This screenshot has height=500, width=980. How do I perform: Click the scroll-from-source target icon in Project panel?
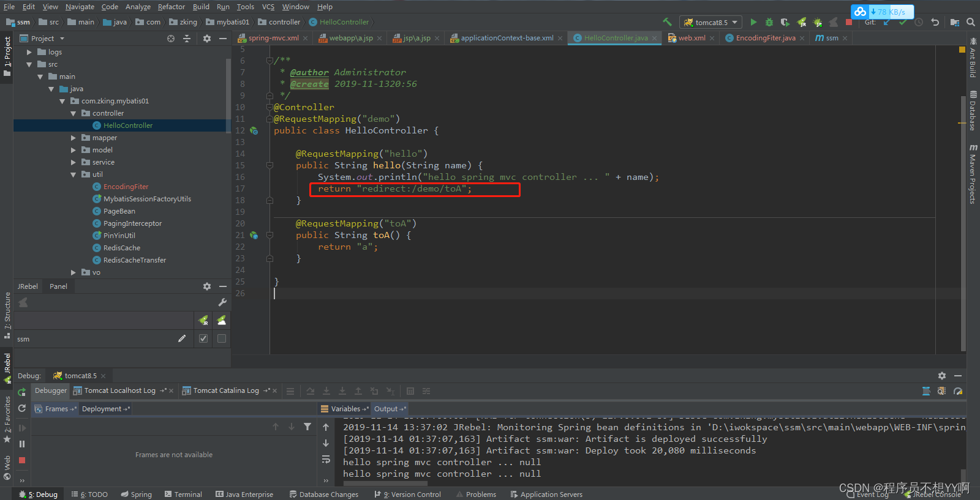[171, 39]
